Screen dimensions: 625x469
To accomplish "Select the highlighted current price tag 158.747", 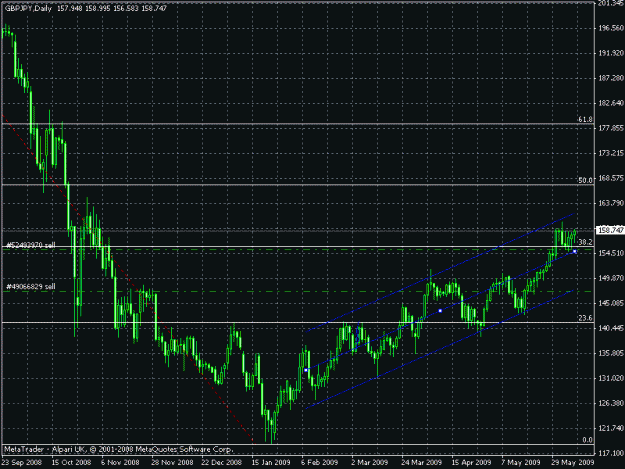I will click(610, 230).
